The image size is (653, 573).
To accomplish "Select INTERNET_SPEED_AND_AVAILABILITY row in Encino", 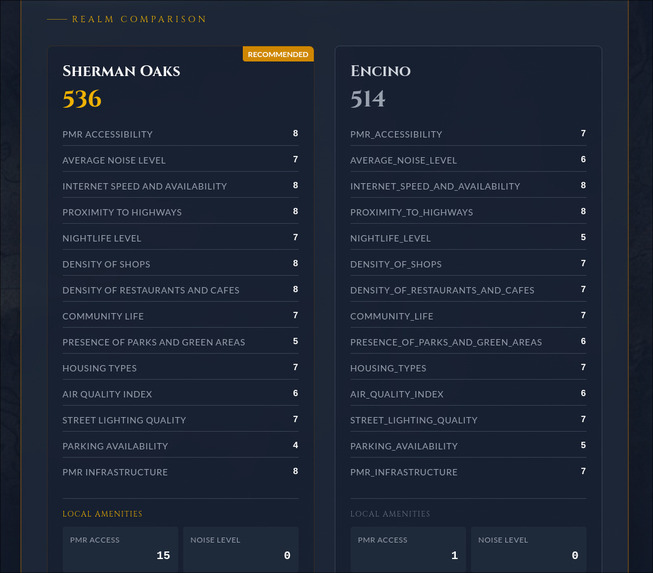I will (468, 186).
